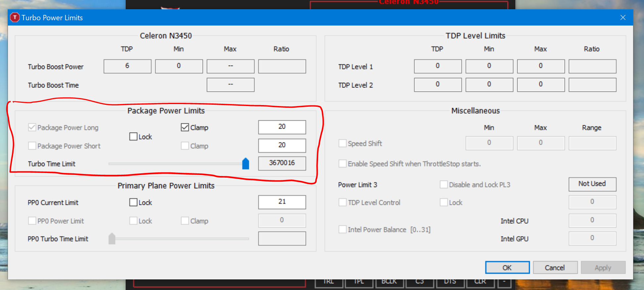Click Package Power Long value field 20
Screen dimensions: 644x290
click(282, 127)
